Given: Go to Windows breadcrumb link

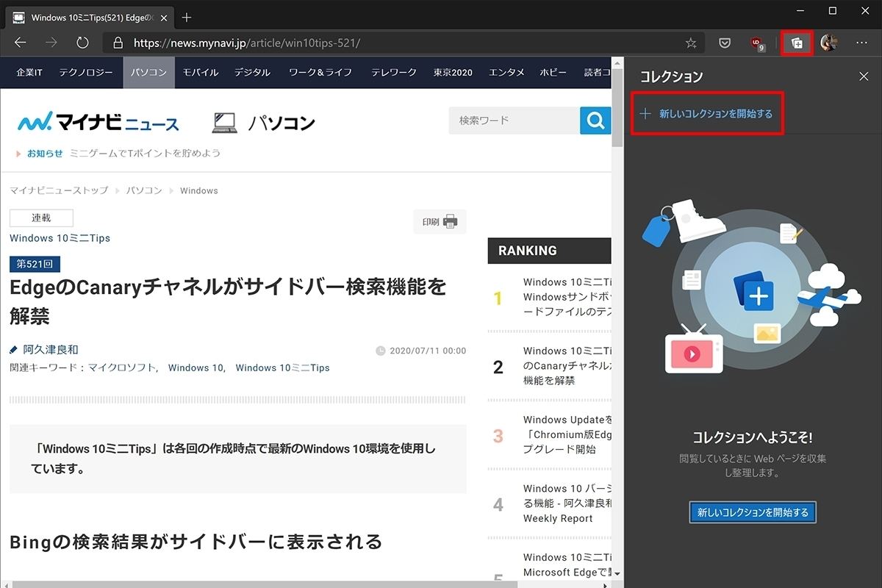Looking at the screenshot, I should [x=199, y=190].
